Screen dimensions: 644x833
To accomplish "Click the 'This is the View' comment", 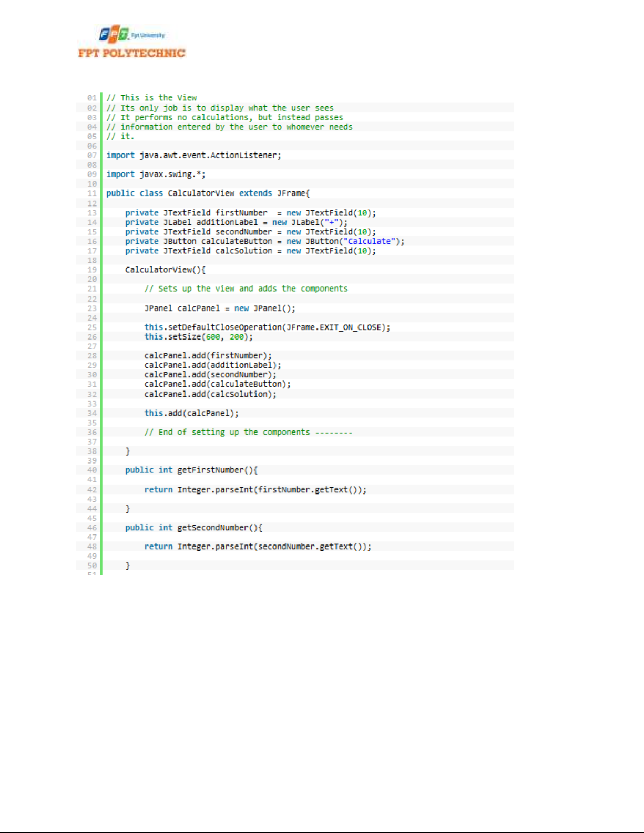I will pos(151,98).
